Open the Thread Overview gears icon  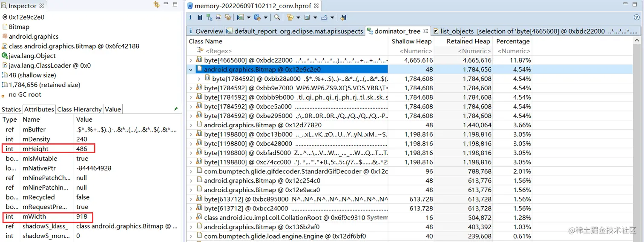[x=228, y=17]
